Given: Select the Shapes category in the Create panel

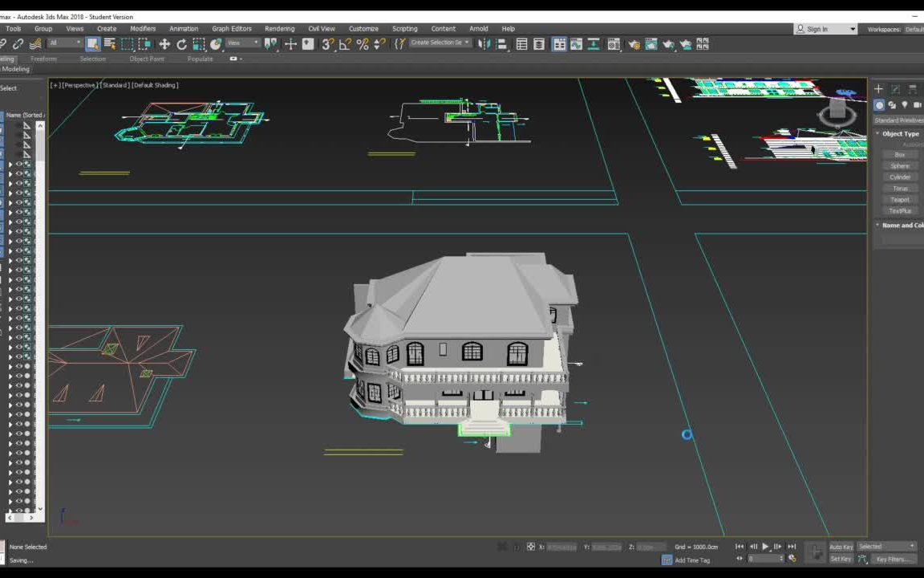Looking at the screenshot, I should [x=892, y=105].
